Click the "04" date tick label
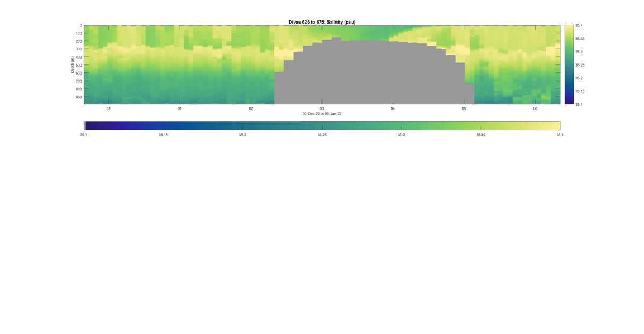 [393, 108]
